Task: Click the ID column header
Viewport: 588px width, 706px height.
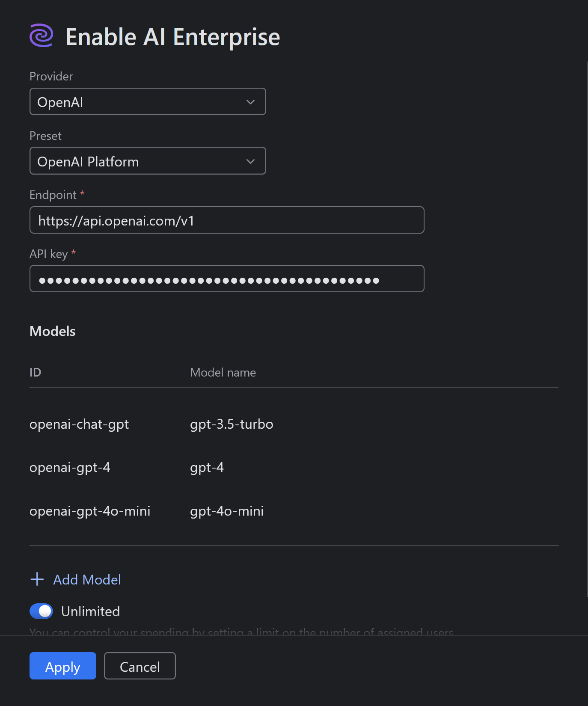Action: tap(35, 372)
